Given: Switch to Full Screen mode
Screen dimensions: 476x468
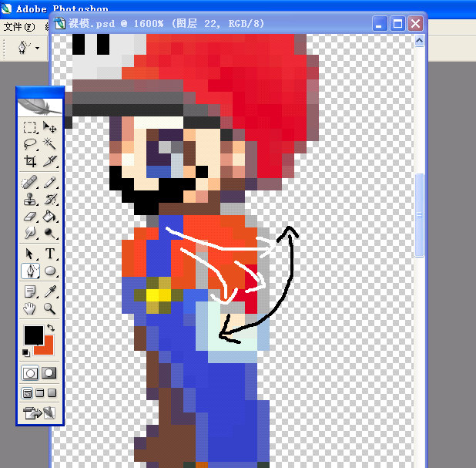Looking at the screenshot, I should pyautogui.click(x=52, y=393).
